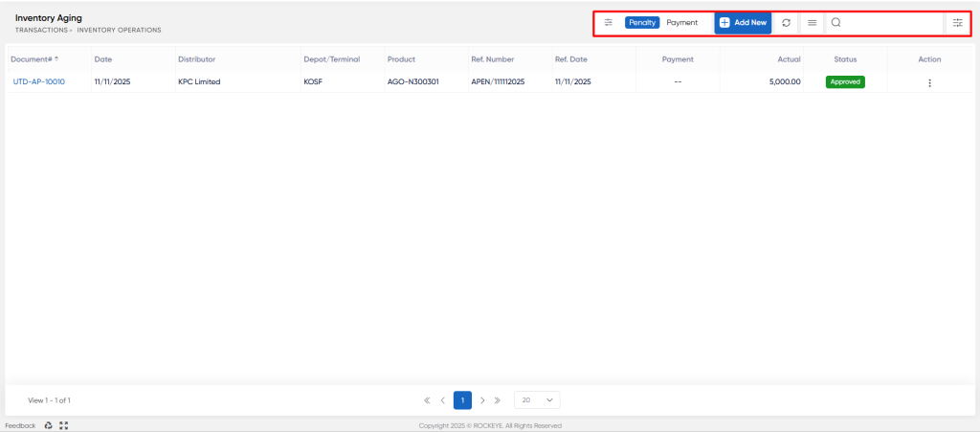
Task: Click the Ref. Number column header
Action: 493,59
